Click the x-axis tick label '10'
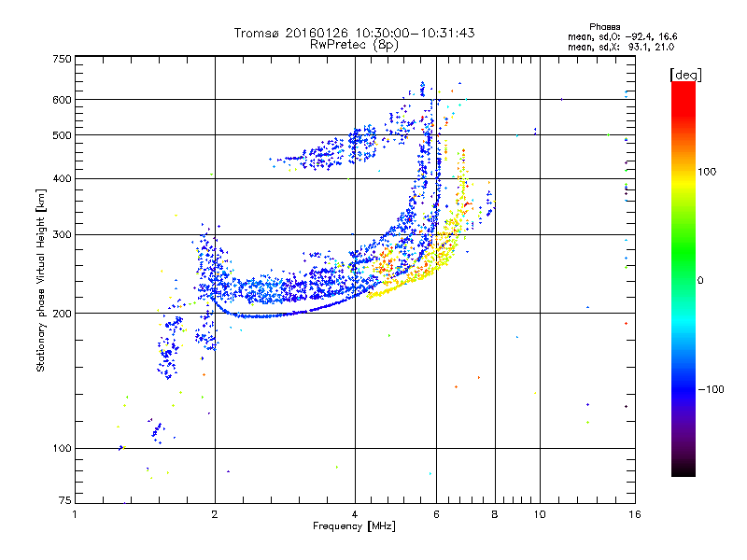Image resolution: width=747 pixels, height=560 pixels. pos(540,514)
